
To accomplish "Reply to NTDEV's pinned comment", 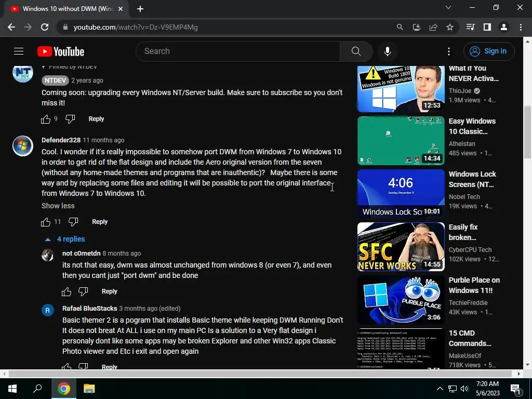I will pyautogui.click(x=96, y=119).
